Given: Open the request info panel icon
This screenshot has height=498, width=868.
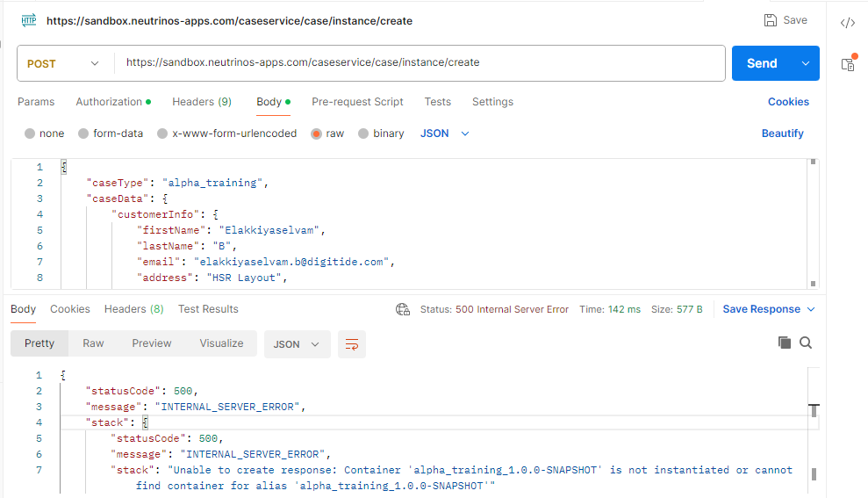Looking at the screenshot, I should tap(849, 63).
